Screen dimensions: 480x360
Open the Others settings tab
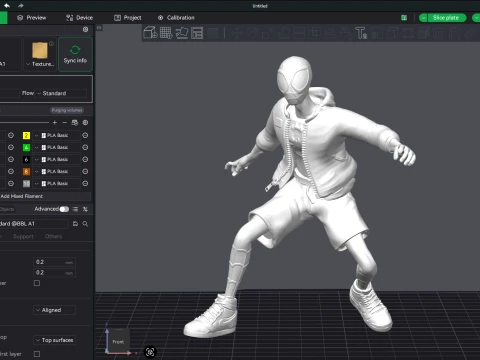(x=53, y=236)
